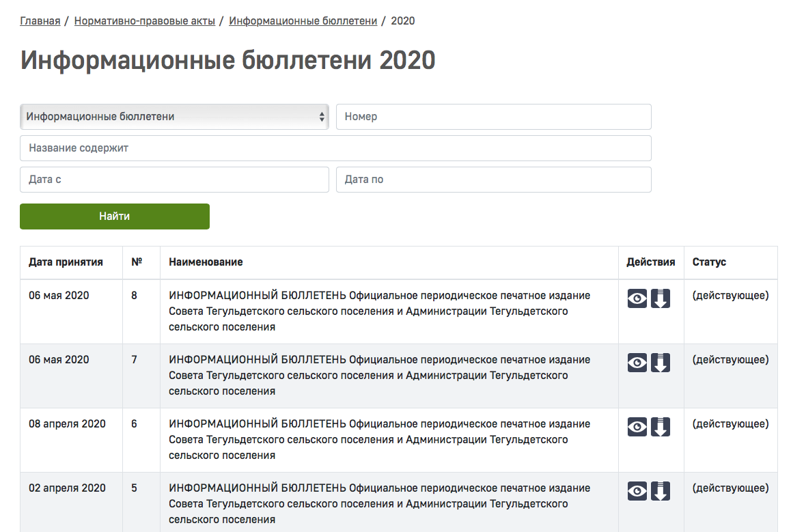Image resolution: width=791 pixels, height=532 pixels.
Task: Focus the Название содержит field
Action: [x=335, y=148]
